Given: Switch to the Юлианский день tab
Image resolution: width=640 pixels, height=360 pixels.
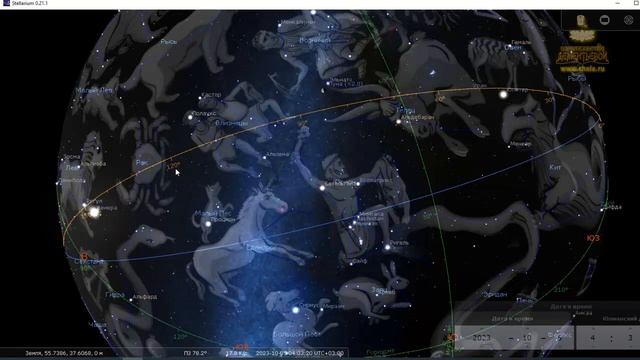Looking at the screenshot, I should pos(620,318).
